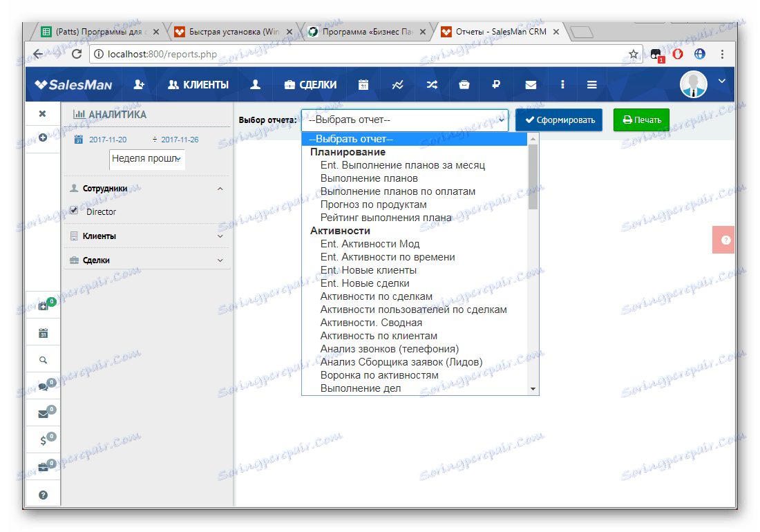Open sidebar briefcase-plus icon with badge
The width and height of the screenshot is (760, 532).
(44, 306)
